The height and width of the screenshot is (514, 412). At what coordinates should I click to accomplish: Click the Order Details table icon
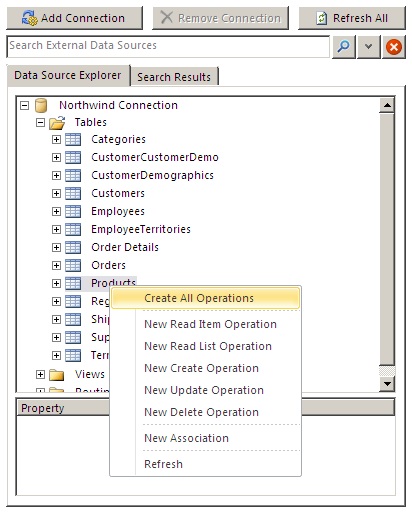(73, 247)
